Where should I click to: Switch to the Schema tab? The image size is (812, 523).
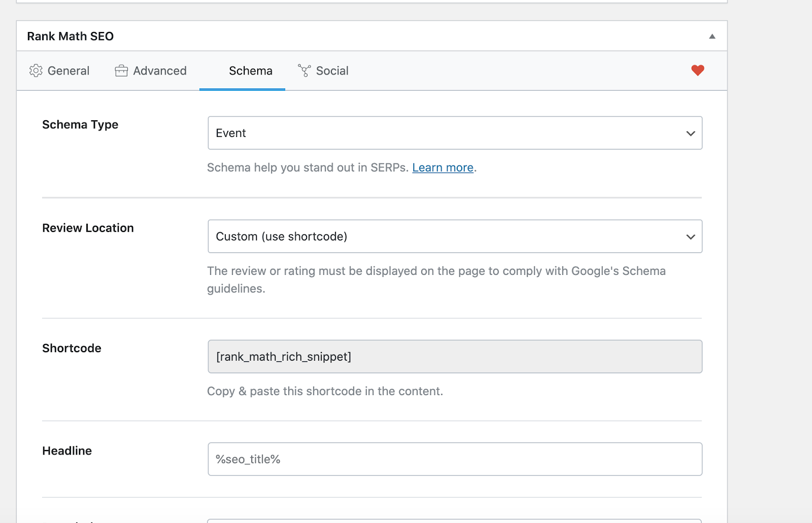point(250,71)
